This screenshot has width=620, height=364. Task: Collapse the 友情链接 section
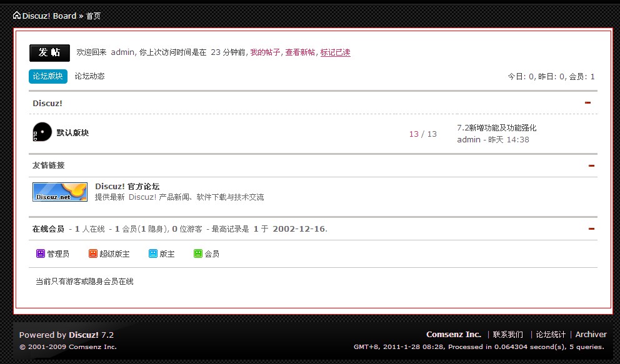591,166
